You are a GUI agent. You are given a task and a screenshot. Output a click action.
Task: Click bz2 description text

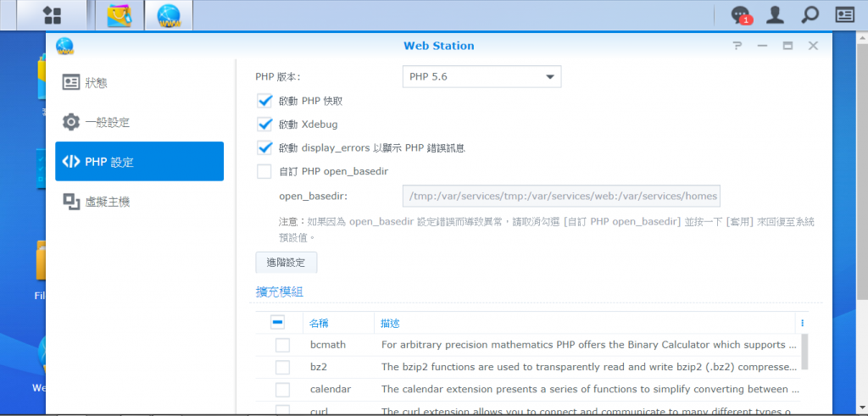pos(590,367)
